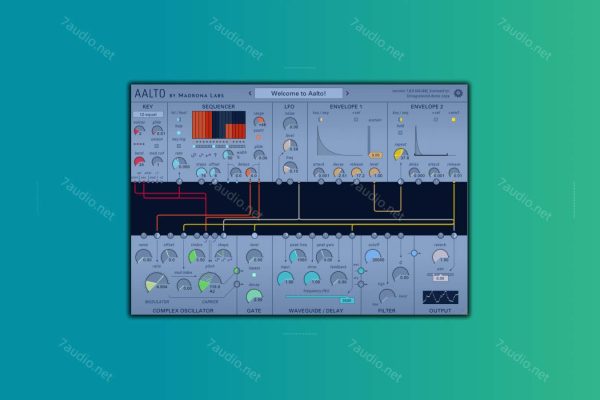This screenshot has width=600, height=400.
Task: Click the sequencer glide knob
Action: pyautogui.click(x=259, y=155)
